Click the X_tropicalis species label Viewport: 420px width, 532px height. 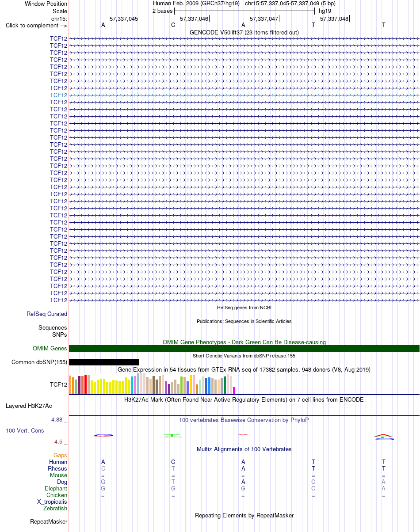(x=52, y=502)
